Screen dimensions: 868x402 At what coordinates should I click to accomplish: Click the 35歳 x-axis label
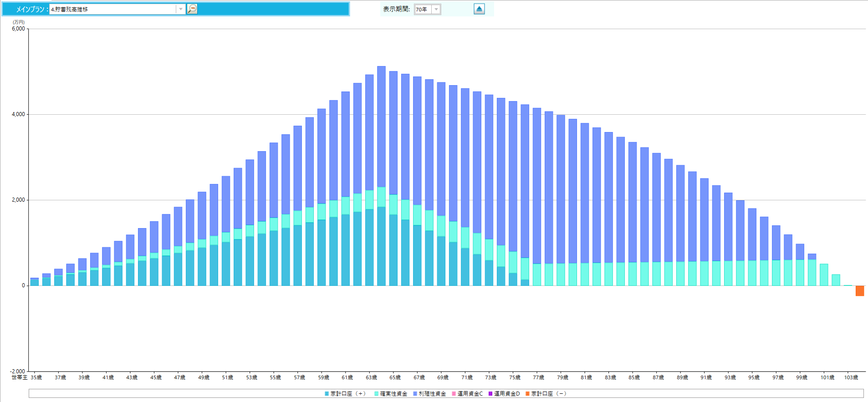pyautogui.click(x=36, y=377)
